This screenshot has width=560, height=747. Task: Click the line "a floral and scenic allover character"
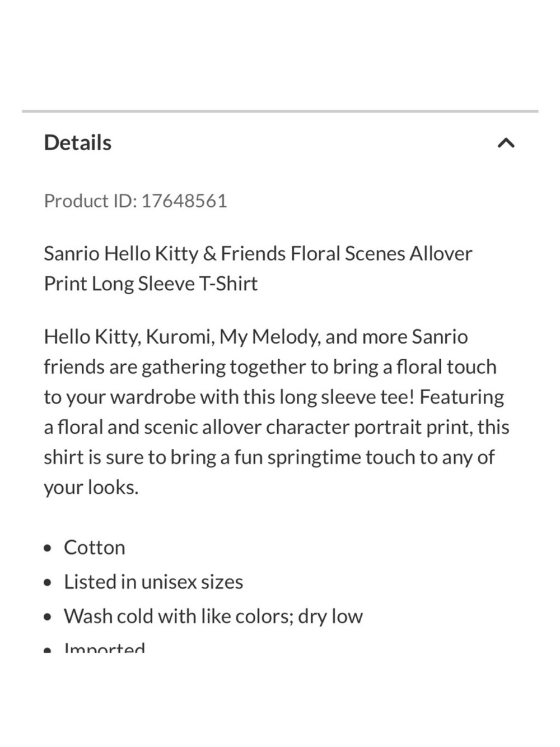(277, 428)
